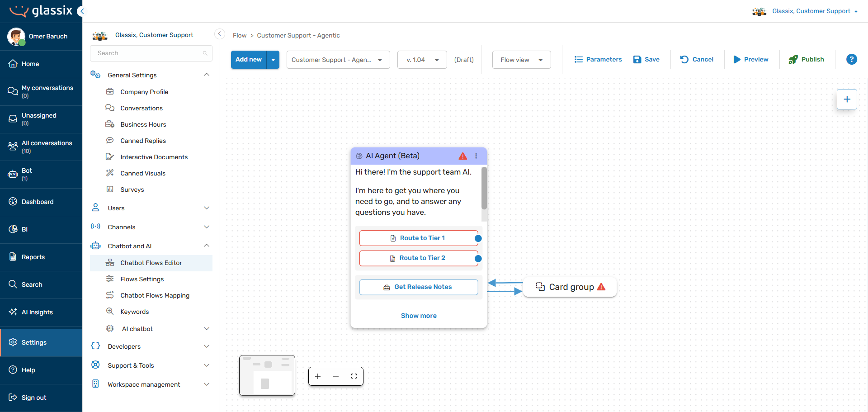Viewport: 868px width, 412px height.
Task: Click the fit-to-screen icon on canvas controls
Action: (x=354, y=376)
